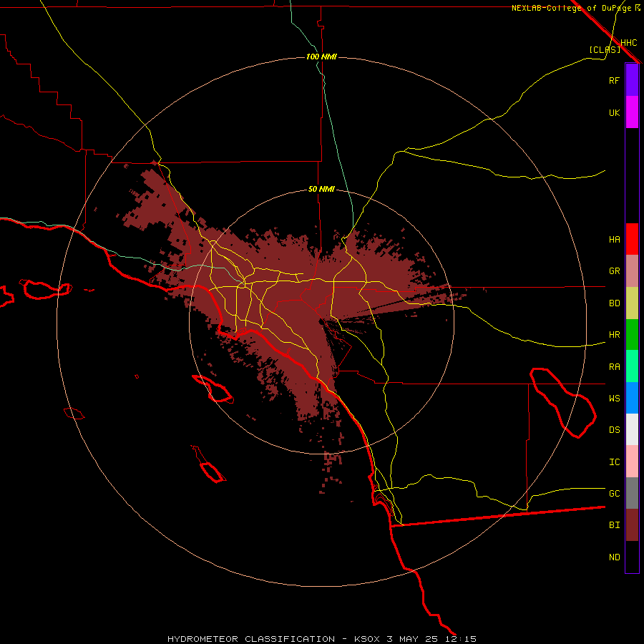Click the IC legend label
Image resolution: width=644 pixels, height=644 pixels.
614,462
